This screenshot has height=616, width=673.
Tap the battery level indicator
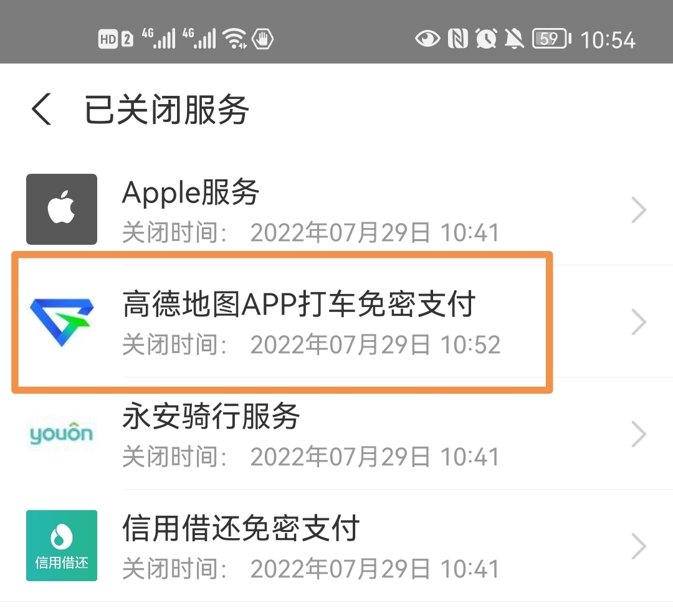point(551,39)
